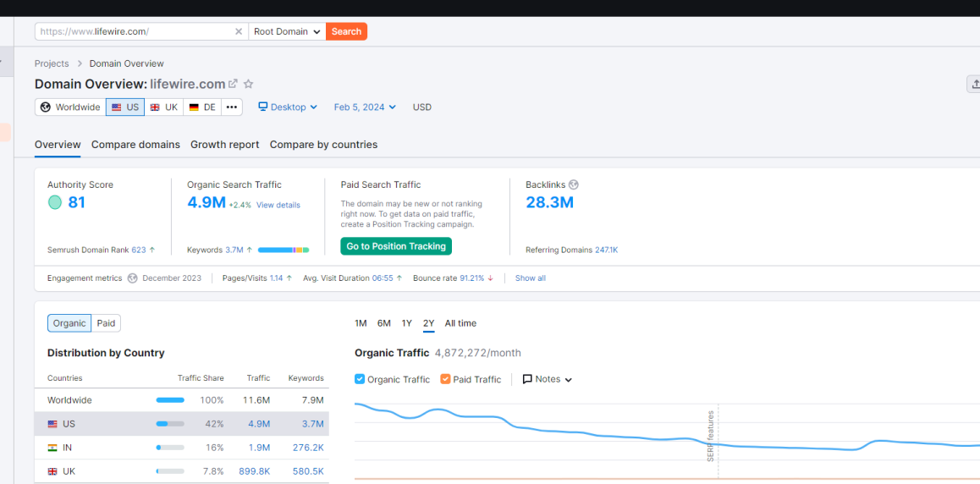980x484 pixels.
Task: Toggle the Paid Traffic checkbox
Action: (x=445, y=379)
